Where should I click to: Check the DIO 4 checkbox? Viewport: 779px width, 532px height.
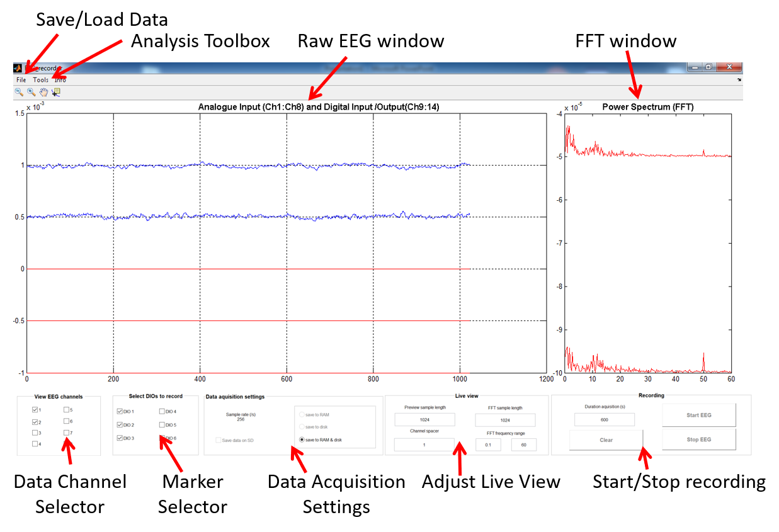[162, 412]
